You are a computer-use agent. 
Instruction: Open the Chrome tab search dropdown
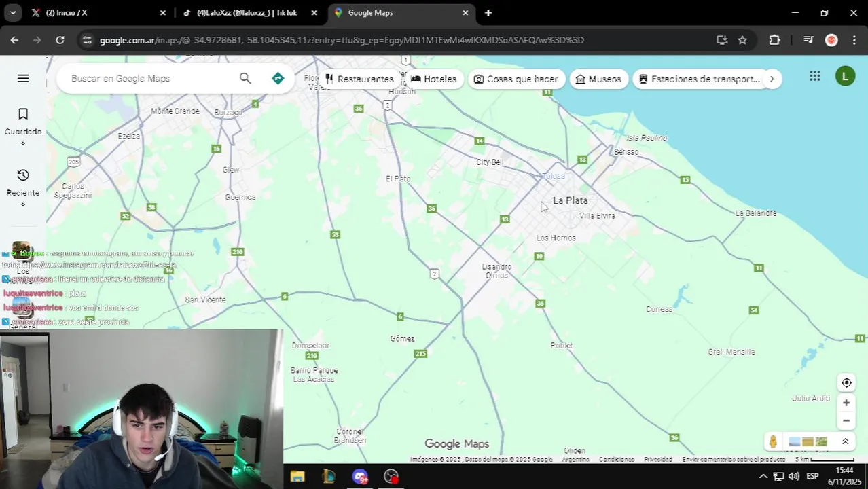pos(14,12)
